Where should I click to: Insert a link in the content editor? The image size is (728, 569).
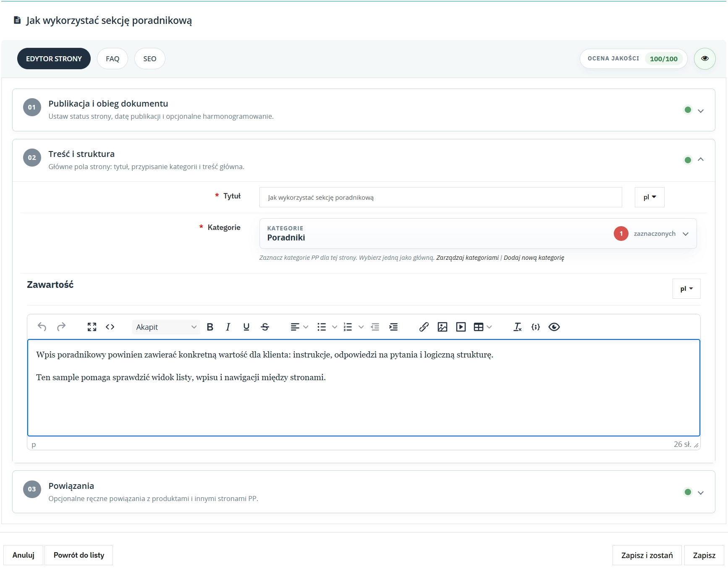click(424, 327)
